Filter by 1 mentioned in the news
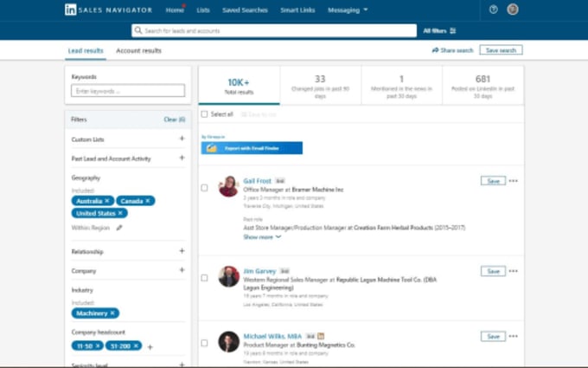Viewport: 588px width, 368px height. pos(401,86)
